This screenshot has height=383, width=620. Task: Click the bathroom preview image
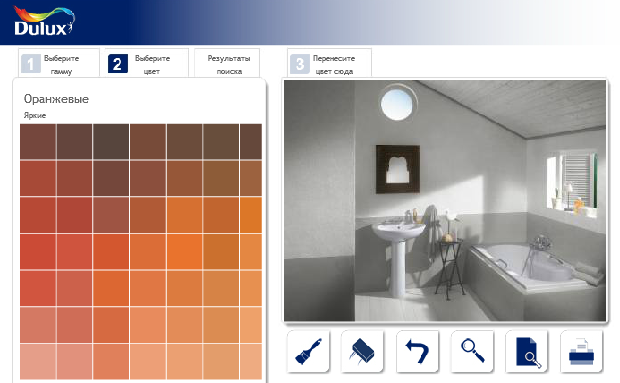[x=445, y=201]
